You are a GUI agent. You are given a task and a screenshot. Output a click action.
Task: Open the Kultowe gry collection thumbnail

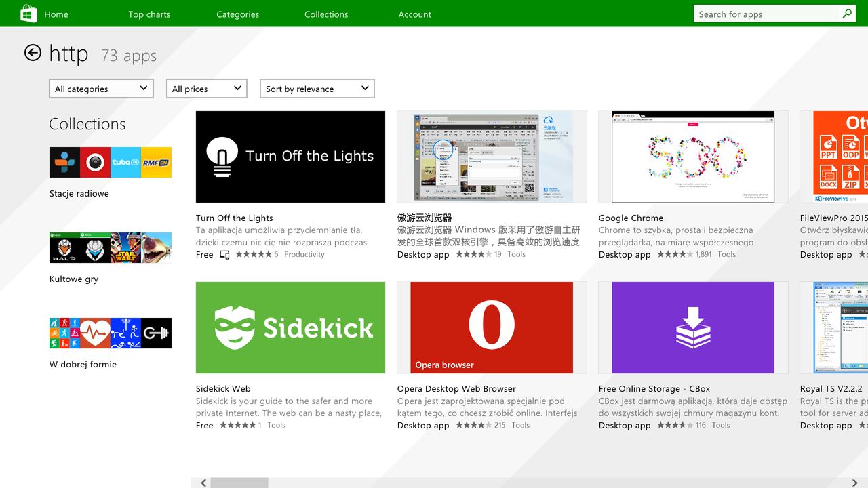click(111, 247)
